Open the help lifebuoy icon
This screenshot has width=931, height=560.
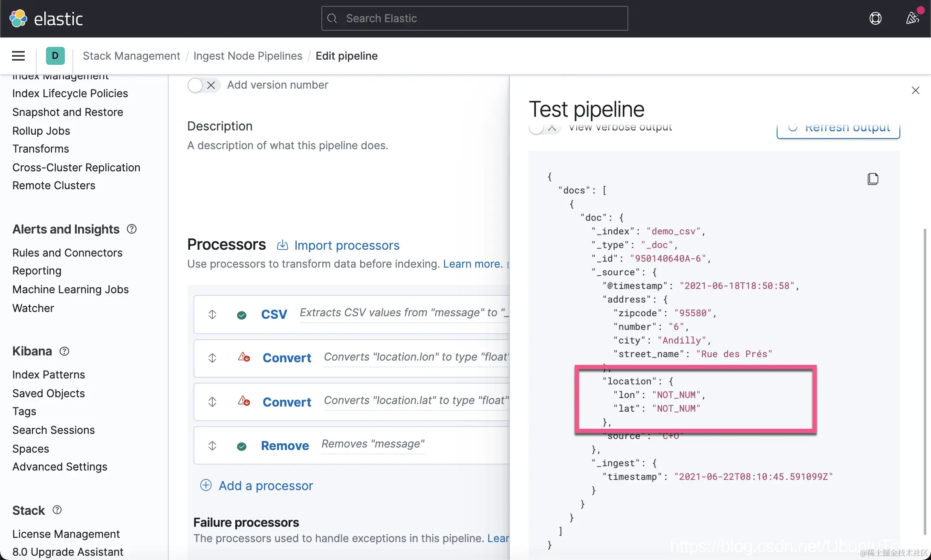875,18
